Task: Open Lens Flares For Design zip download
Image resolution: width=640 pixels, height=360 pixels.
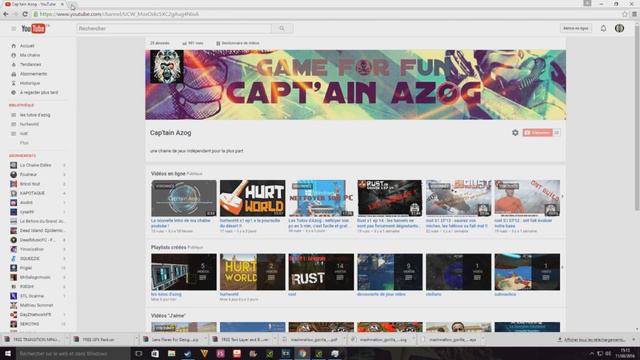Action: tap(171, 340)
